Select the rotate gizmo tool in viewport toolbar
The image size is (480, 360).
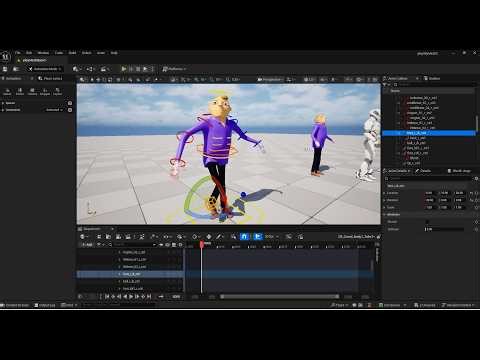[104, 79]
